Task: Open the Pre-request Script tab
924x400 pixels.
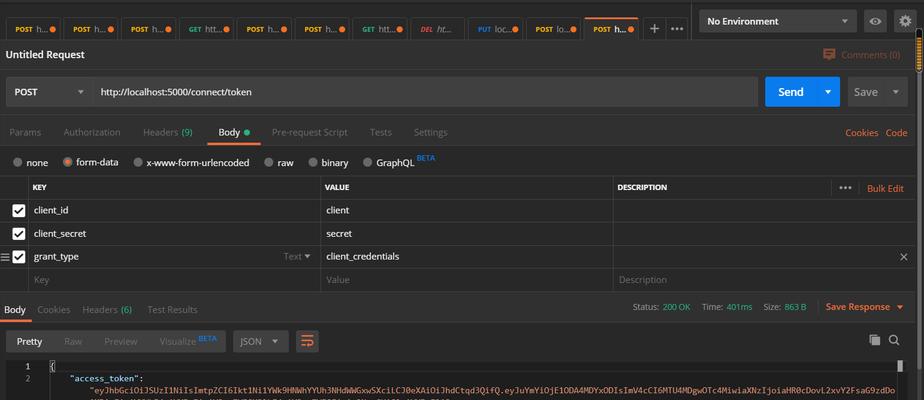Action: 309,133
